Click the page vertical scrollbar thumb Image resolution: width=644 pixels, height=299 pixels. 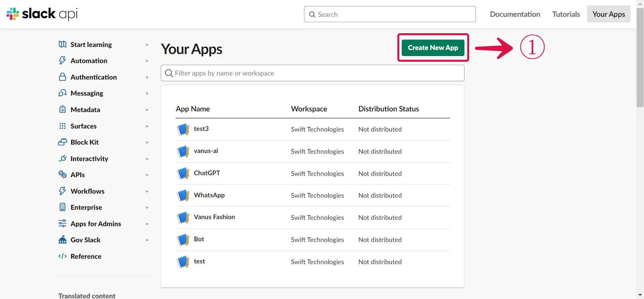point(640,57)
